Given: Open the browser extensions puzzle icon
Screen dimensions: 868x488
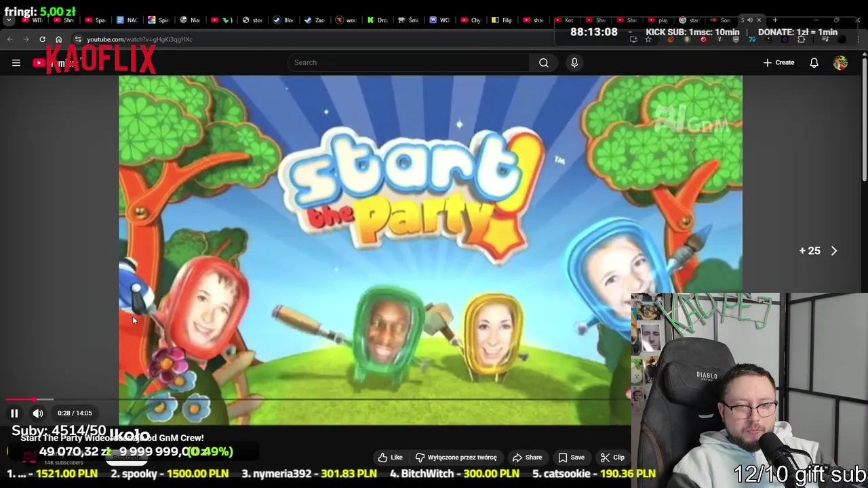Looking at the screenshot, I should point(802,39).
